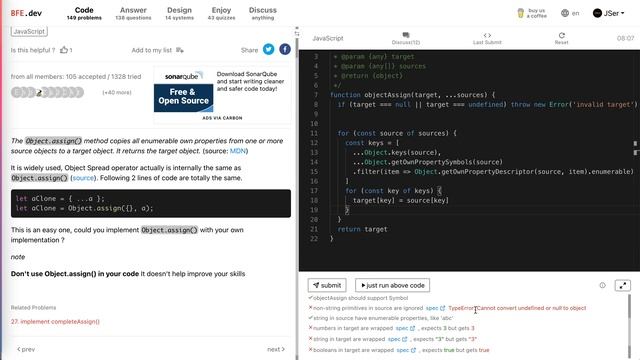
Task: Click the JavaScript tag badge
Action: tap(29, 31)
